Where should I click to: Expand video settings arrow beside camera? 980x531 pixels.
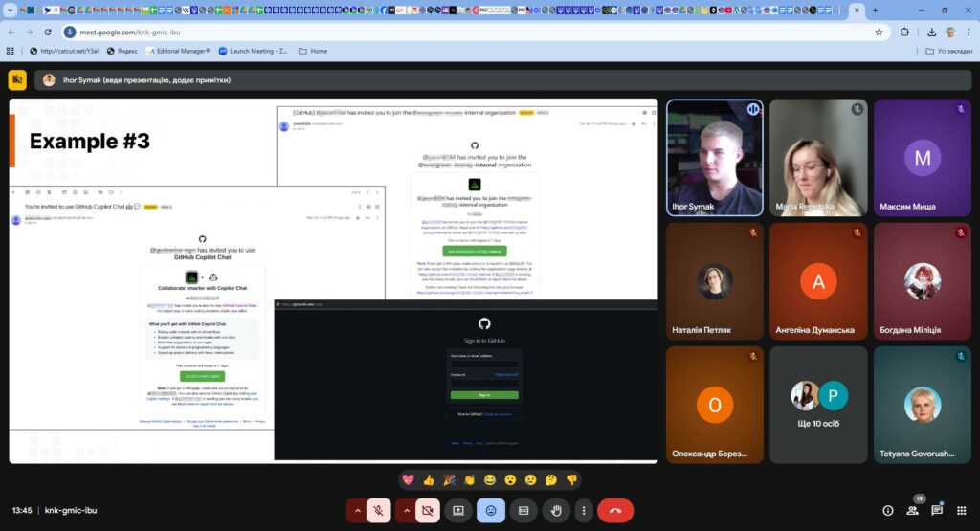coord(406,511)
